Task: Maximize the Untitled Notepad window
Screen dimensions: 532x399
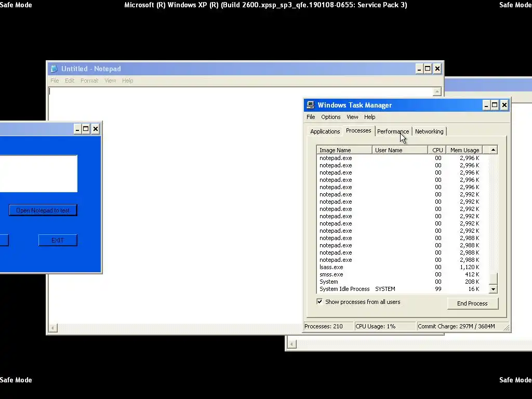Action: 428,69
